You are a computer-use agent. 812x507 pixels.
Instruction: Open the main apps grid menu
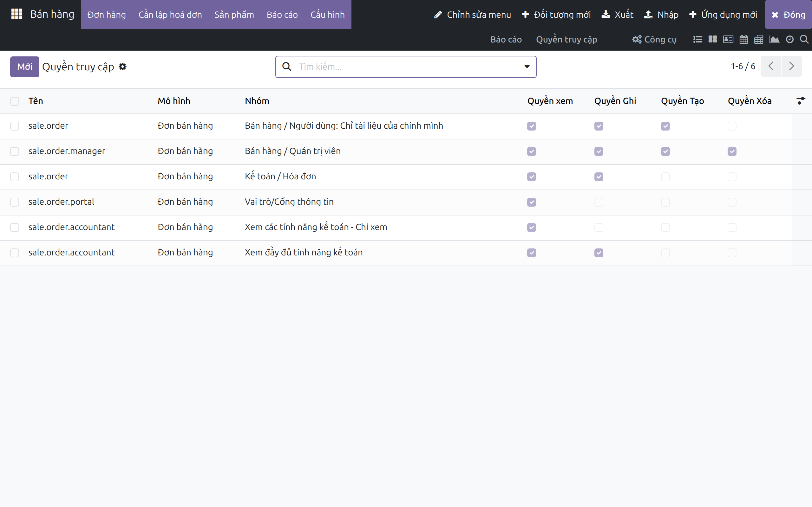point(16,14)
